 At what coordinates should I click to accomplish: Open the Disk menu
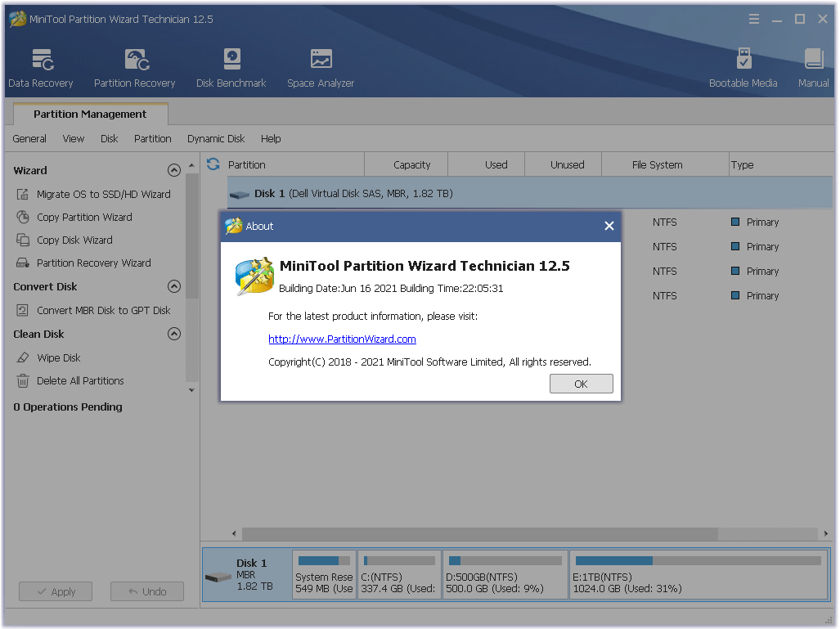coord(110,139)
